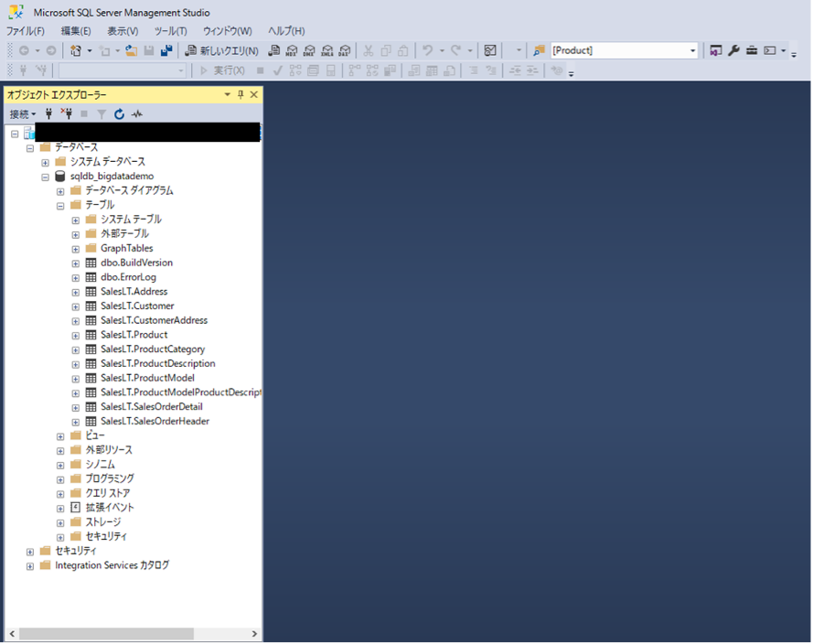Screen dimensions: 813x644
Task: Pin the Object Explorer panel
Action: coord(241,94)
